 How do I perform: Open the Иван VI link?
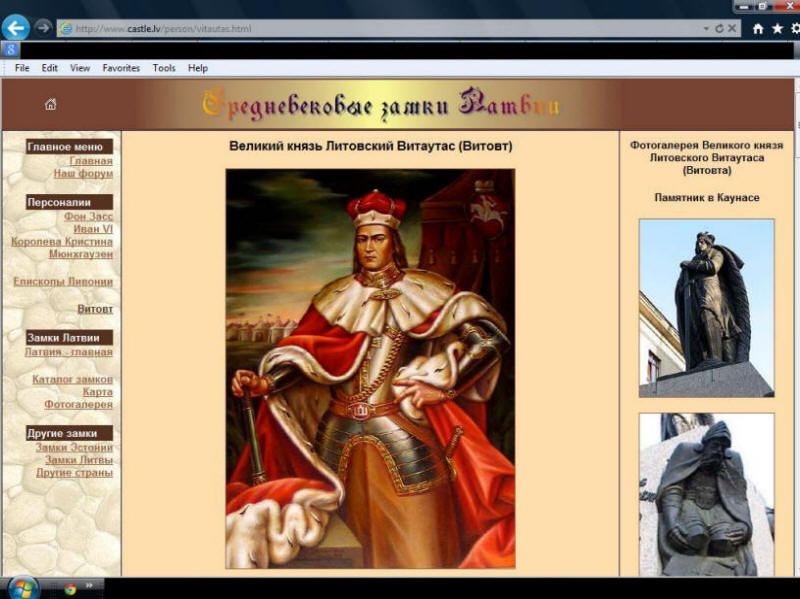click(x=93, y=229)
